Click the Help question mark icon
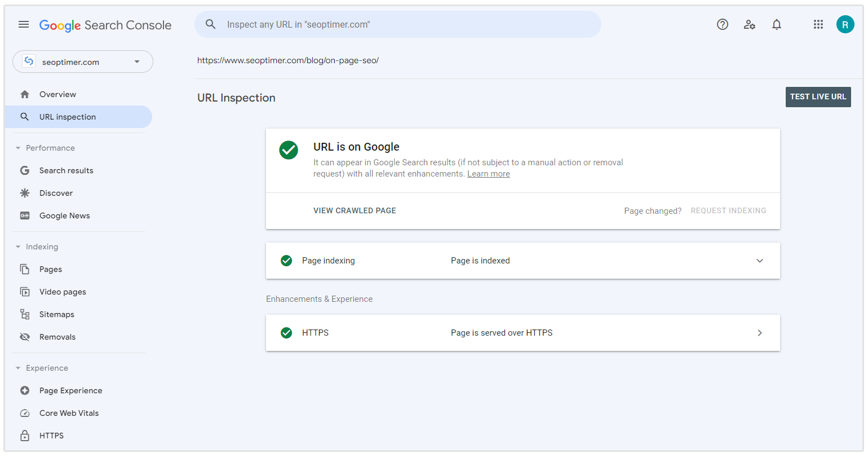868x457 pixels. (x=722, y=24)
